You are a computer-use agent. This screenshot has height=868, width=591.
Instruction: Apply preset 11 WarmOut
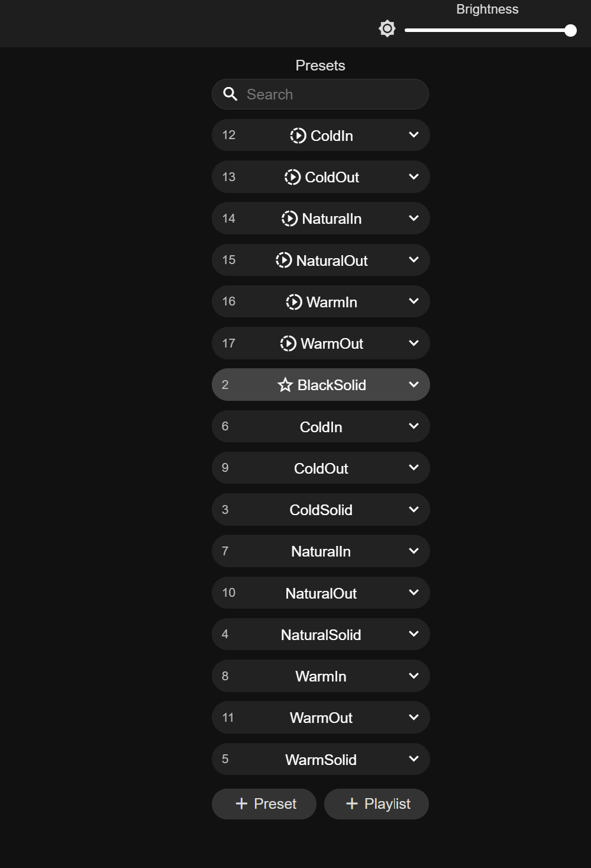click(321, 718)
